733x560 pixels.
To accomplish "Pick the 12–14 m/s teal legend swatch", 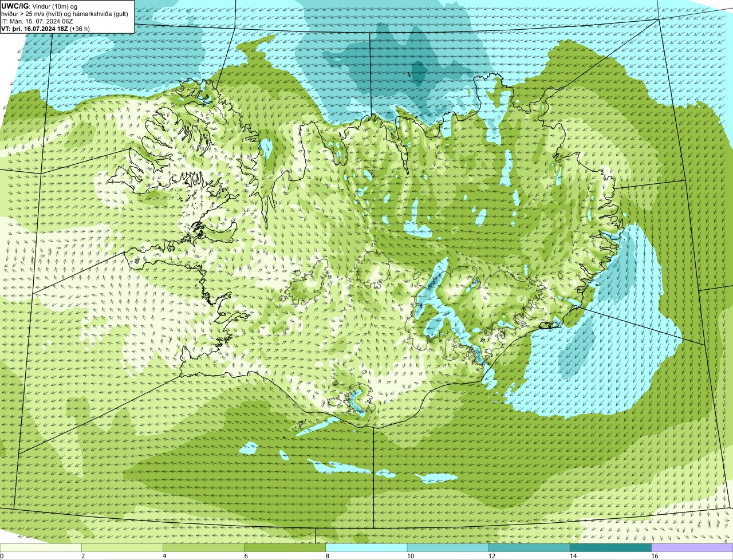I will click(529, 548).
